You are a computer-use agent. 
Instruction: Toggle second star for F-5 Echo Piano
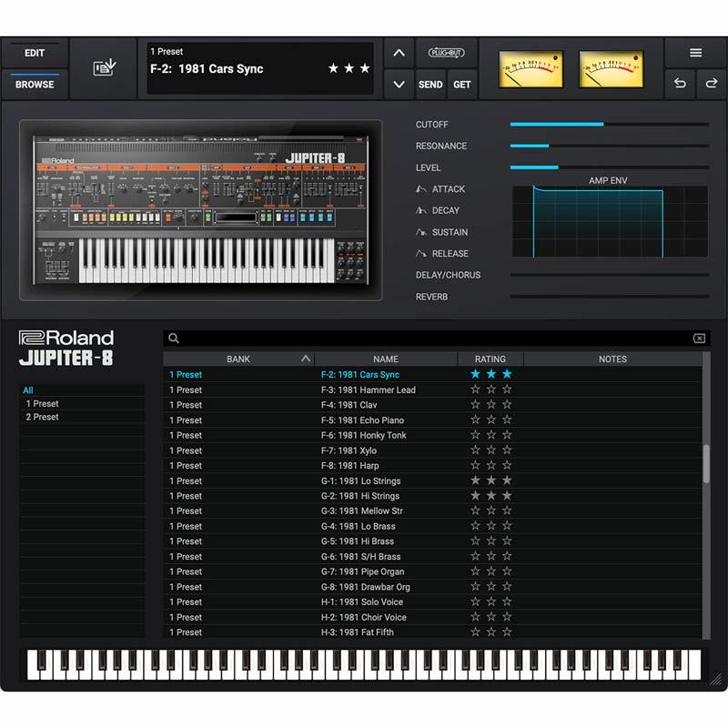click(x=490, y=420)
